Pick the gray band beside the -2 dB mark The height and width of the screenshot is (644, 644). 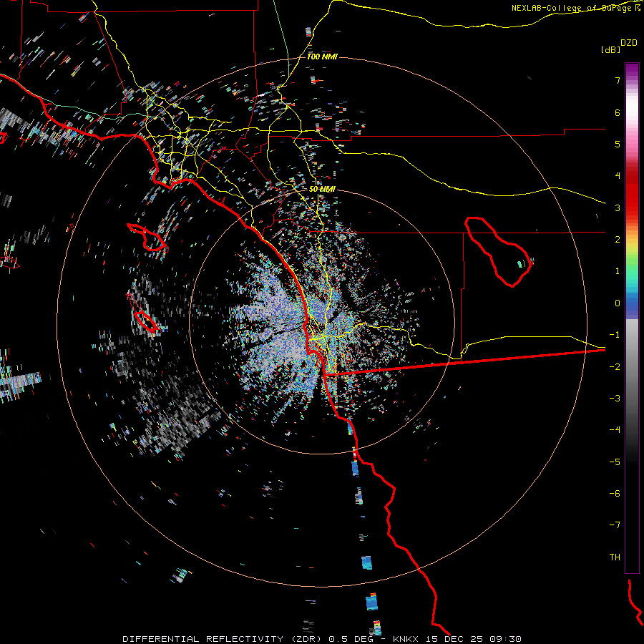coord(632,367)
